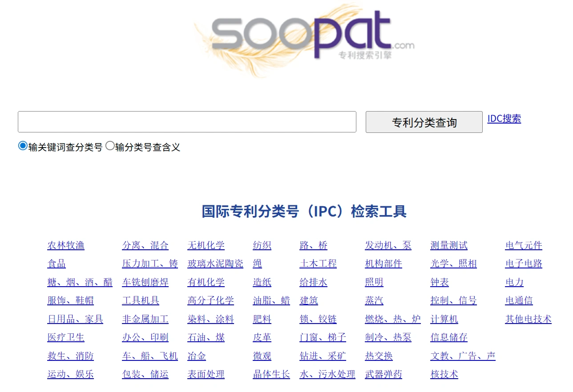
Task: Open the IDC搜索 link
Action: [504, 119]
